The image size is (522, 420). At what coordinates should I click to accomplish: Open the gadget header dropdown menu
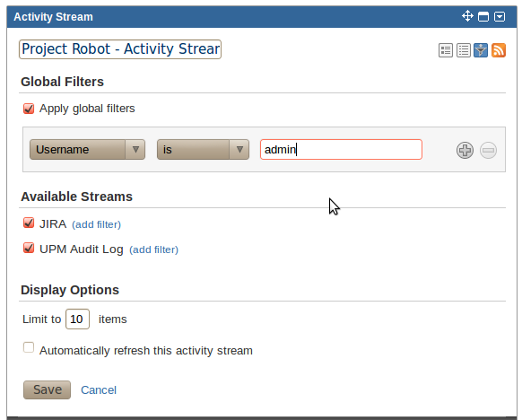click(x=500, y=16)
